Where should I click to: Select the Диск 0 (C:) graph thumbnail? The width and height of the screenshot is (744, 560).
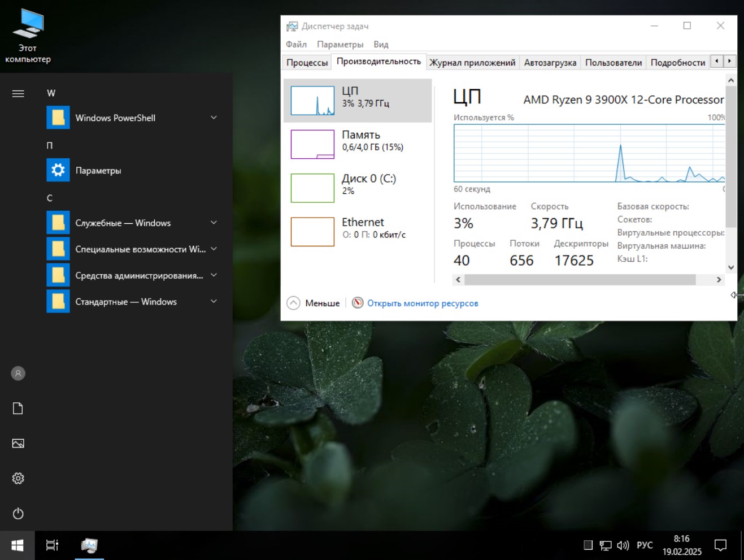click(312, 188)
